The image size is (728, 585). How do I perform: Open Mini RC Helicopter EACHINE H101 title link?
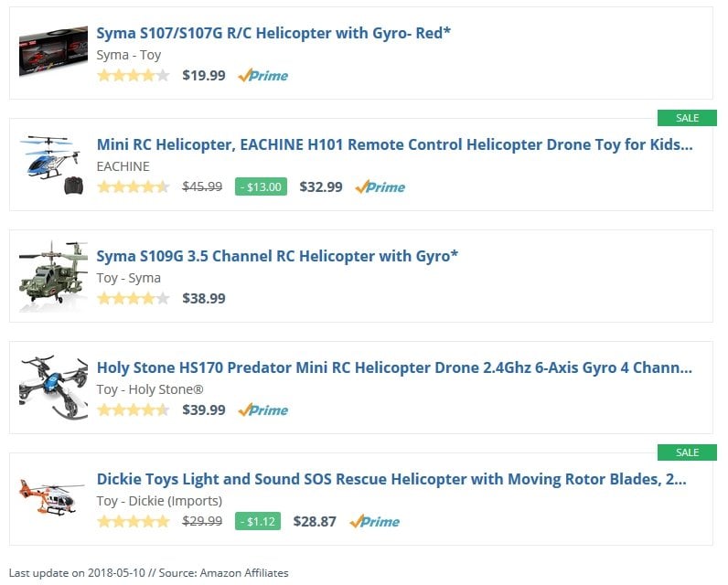coord(395,144)
